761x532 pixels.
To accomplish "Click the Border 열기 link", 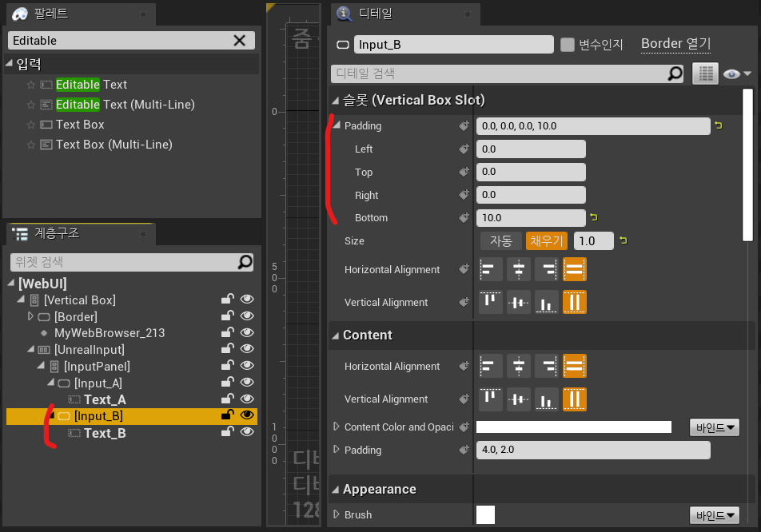I will click(x=675, y=44).
